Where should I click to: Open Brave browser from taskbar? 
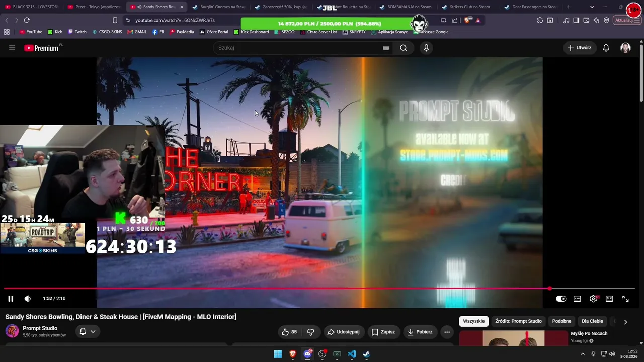tap(292, 354)
